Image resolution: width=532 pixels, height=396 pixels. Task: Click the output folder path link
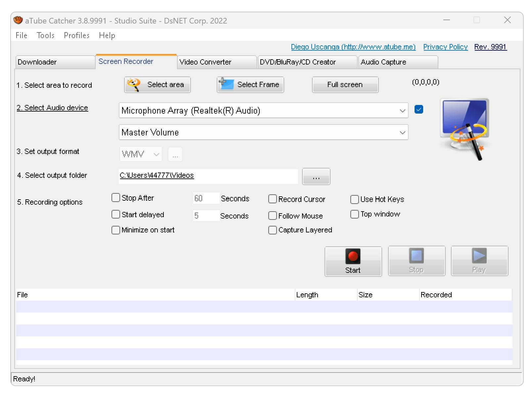157,175
